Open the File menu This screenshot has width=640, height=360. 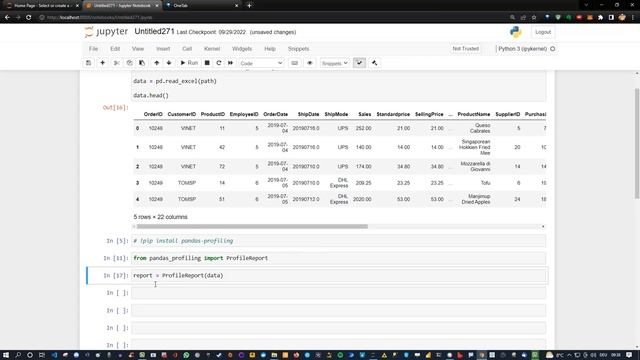(93, 49)
